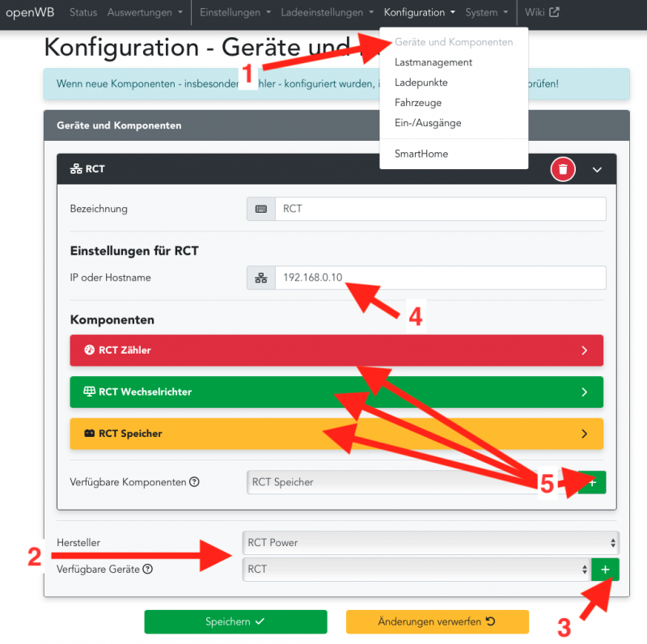
Task: Select SmartHome menu entry
Action: 421,154
